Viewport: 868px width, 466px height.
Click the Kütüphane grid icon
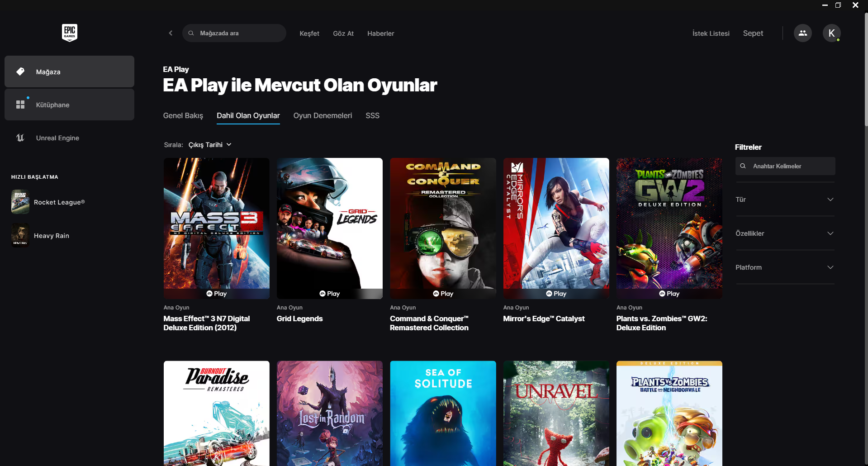click(x=20, y=105)
